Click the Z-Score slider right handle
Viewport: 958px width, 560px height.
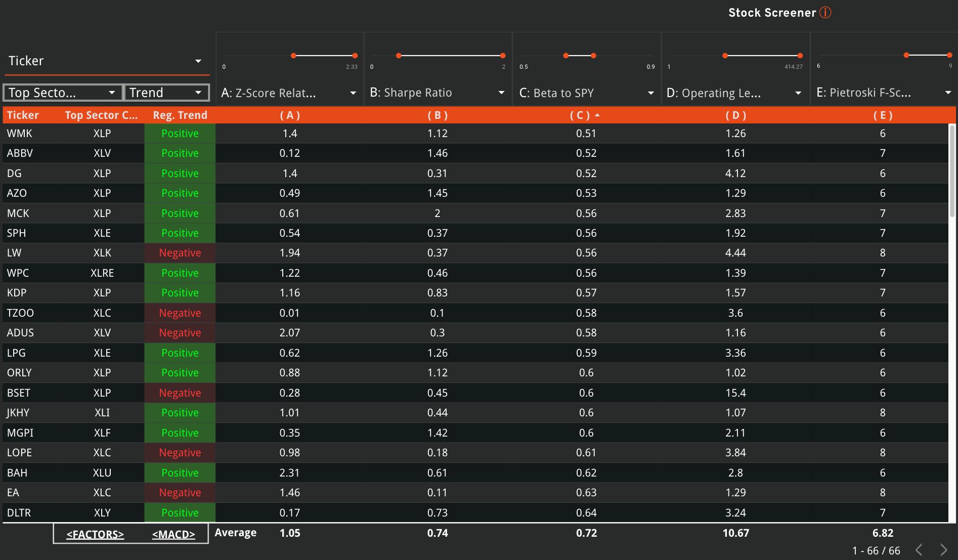pos(355,56)
